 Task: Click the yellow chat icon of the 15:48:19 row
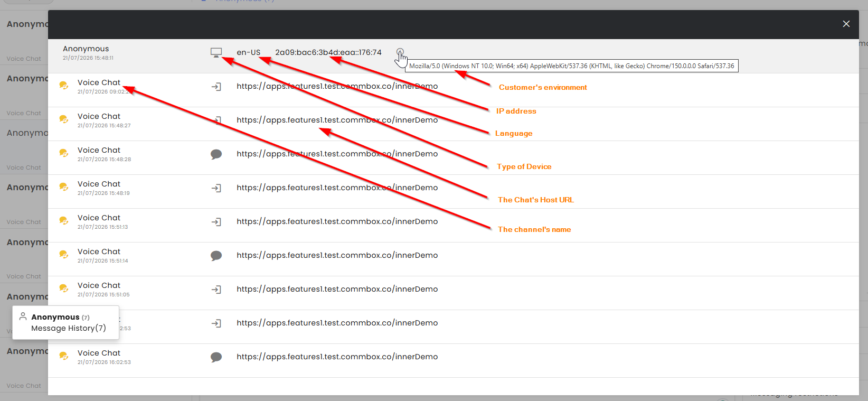[x=64, y=187]
